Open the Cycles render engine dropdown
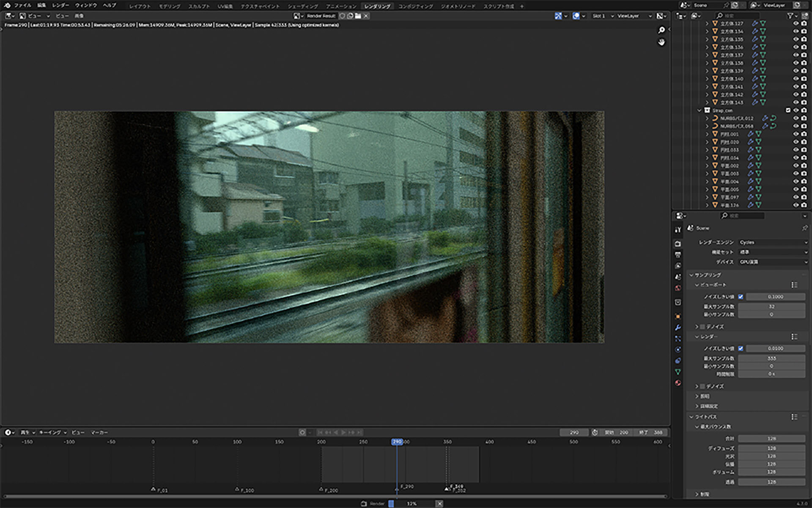 point(773,242)
